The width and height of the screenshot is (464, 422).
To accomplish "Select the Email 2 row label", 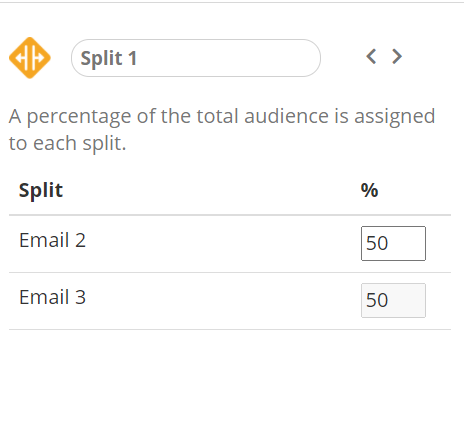I will tap(52, 240).
